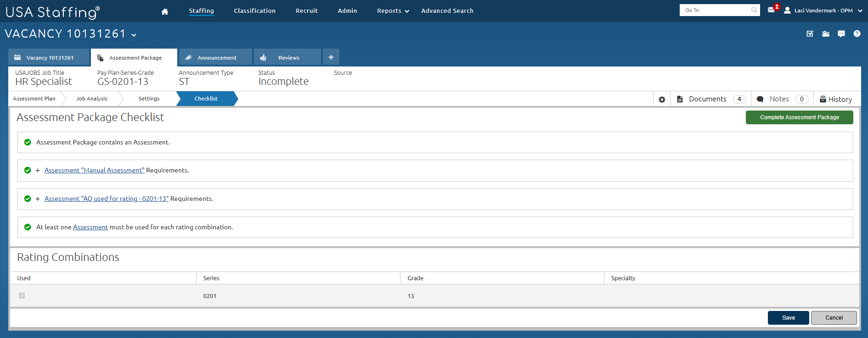868x338 pixels.
Task: Open the Recruit menu
Action: 307,11
